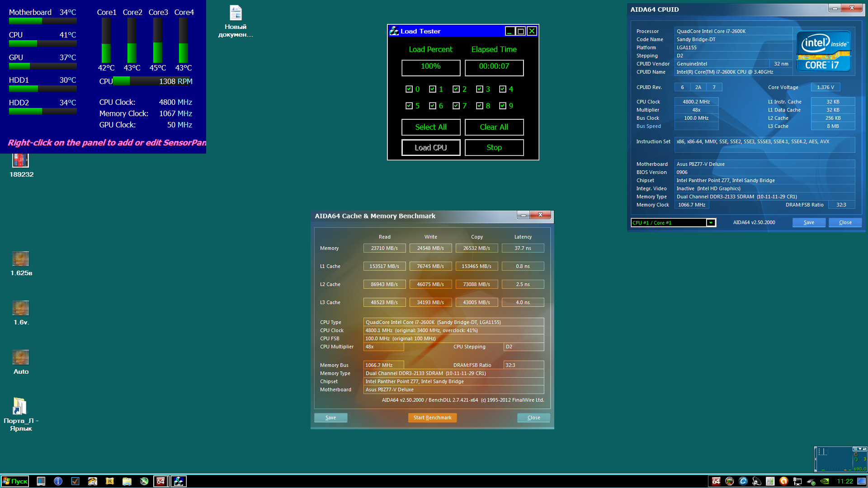
Task: Open the AIDA64 tray icon
Action: 716,481
